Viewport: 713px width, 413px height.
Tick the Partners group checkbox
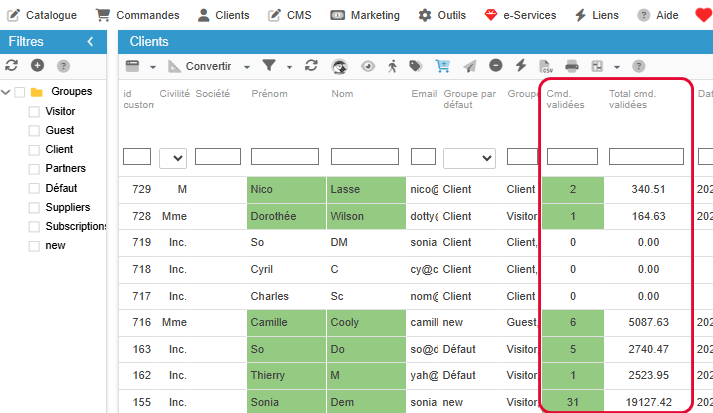[34, 169]
